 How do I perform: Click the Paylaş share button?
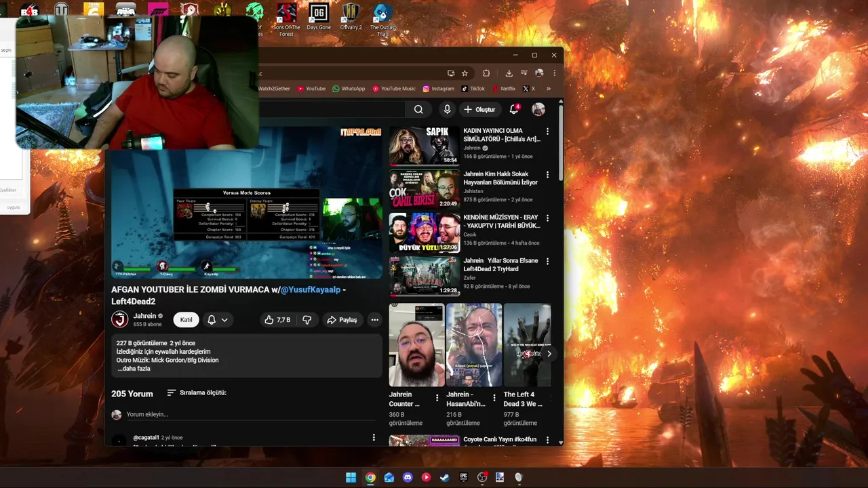(342, 320)
